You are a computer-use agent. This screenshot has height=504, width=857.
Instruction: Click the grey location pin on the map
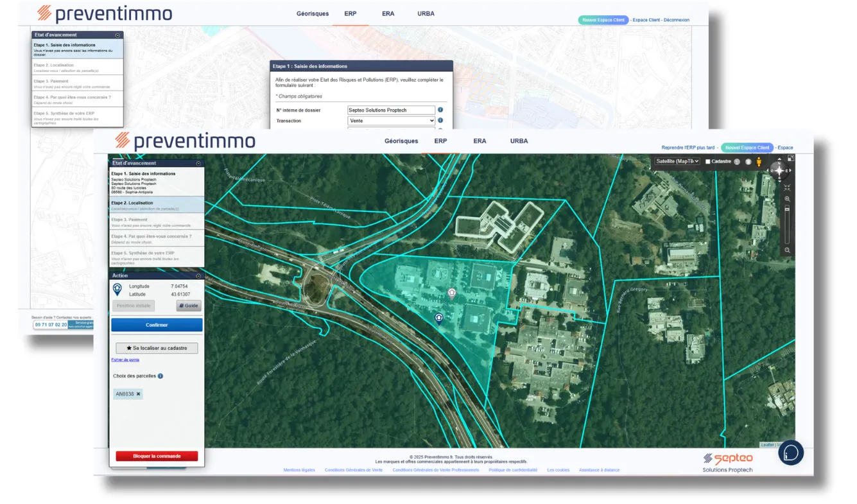pyautogui.click(x=452, y=294)
